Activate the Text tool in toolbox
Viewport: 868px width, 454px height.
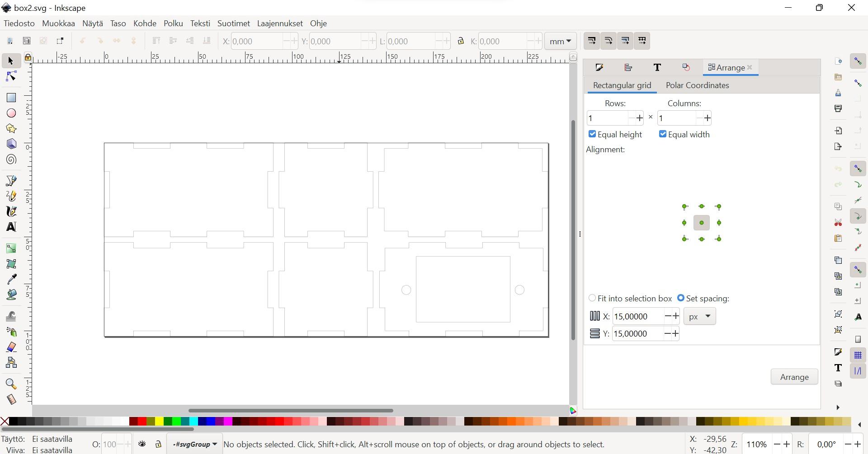pos(11,227)
